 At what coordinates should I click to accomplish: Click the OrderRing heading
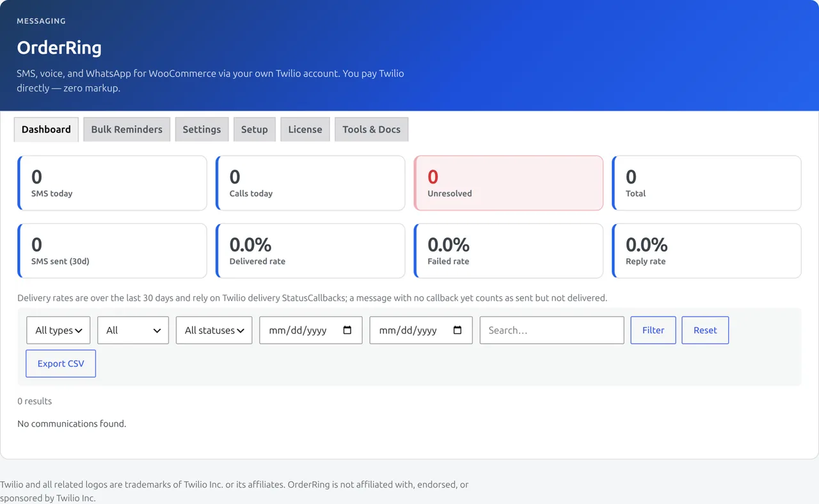click(59, 47)
